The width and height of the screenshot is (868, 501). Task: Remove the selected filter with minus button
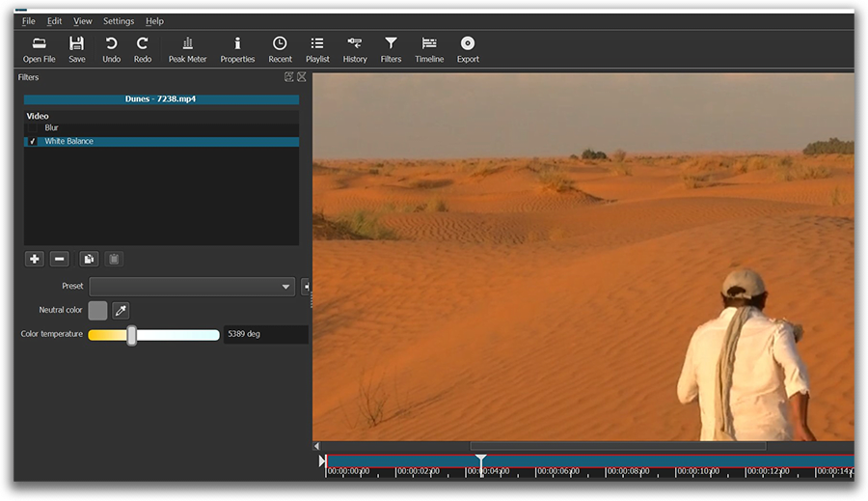point(59,259)
